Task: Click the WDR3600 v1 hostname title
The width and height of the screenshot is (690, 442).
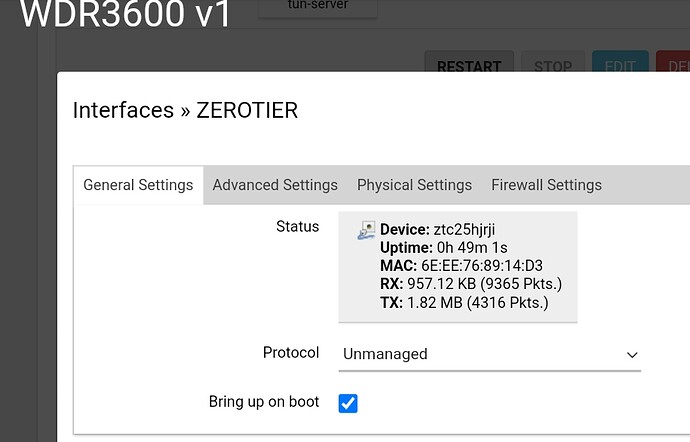Action: (125, 14)
